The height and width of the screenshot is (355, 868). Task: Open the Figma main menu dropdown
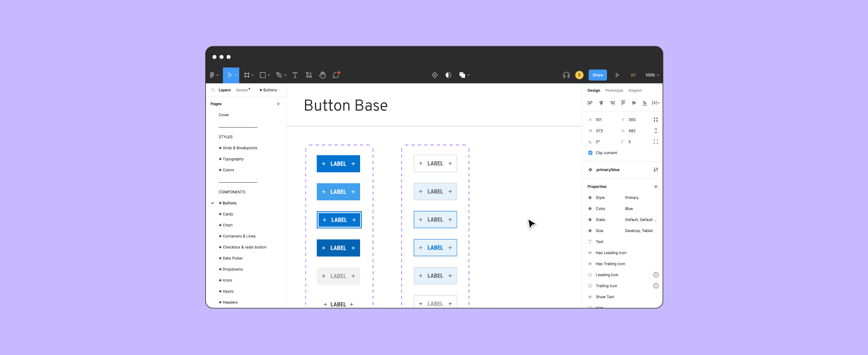coord(214,75)
